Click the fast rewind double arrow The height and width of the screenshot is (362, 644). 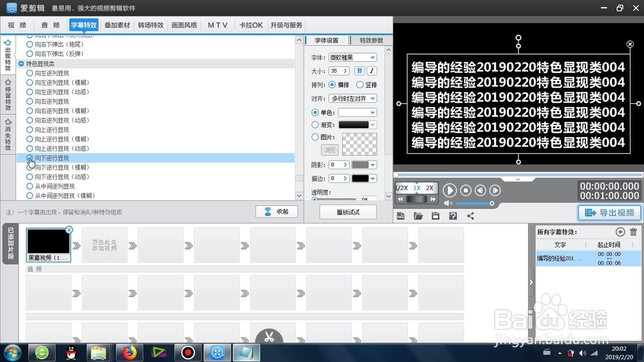(401, 199)
